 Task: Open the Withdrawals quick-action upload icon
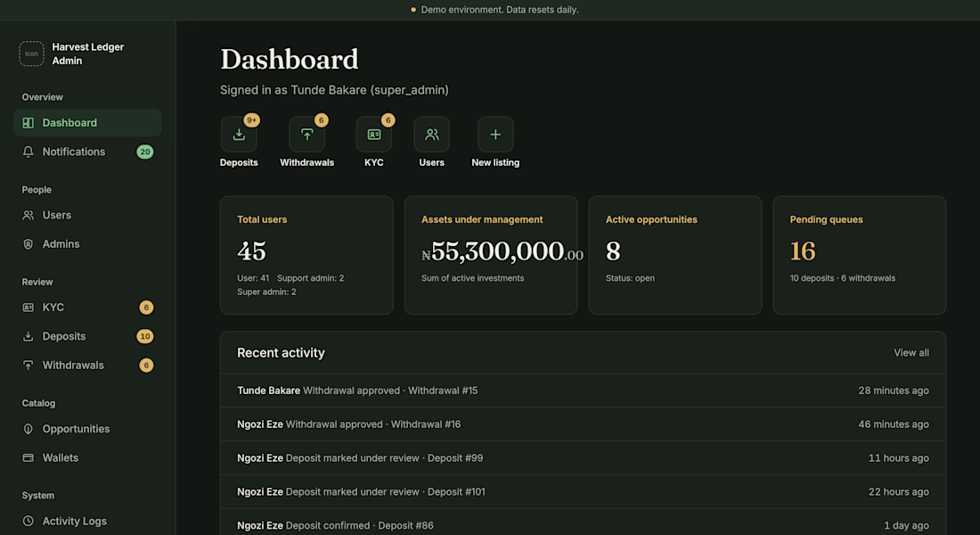tap(306, 135)
